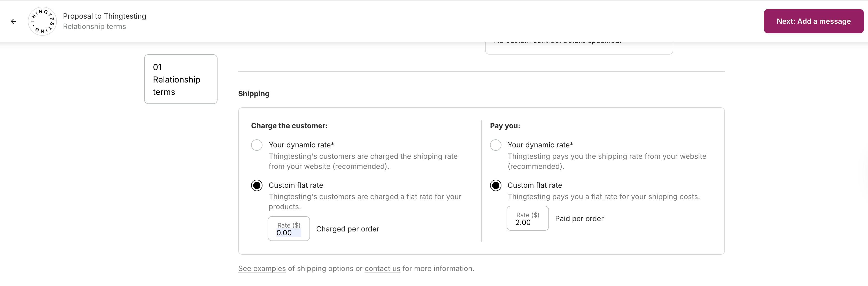Click the back arrow icon
This screenshot has width=868, height=286.
(x=13, y=21)
